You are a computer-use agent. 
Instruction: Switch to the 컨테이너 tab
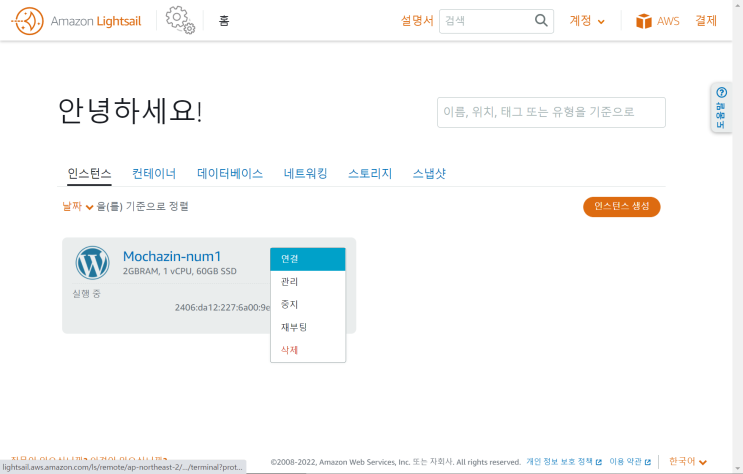[x=154, y=173]
